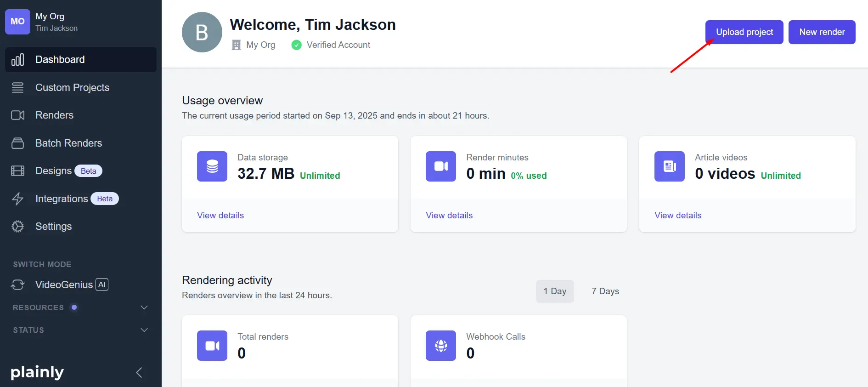The height and width of the screenshot is (387, 868).
Task: Click the Integrations lightning bolt icon
Action: tap(17, 199)
